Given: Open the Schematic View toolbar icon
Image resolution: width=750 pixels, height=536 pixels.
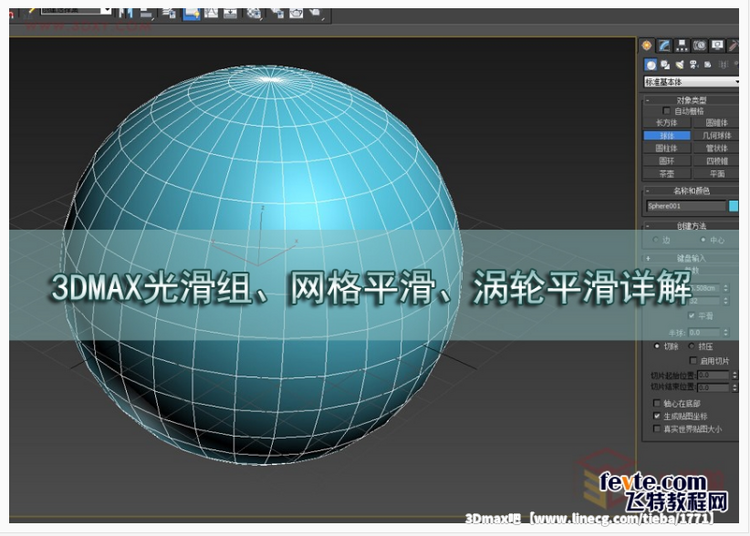Looking at the screenshot, I should (x=230, y=13).
